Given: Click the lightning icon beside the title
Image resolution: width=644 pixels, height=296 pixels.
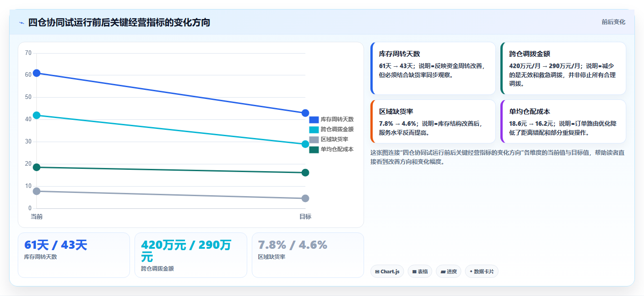Looking at the screenshot, I should [x=21, y=23].
